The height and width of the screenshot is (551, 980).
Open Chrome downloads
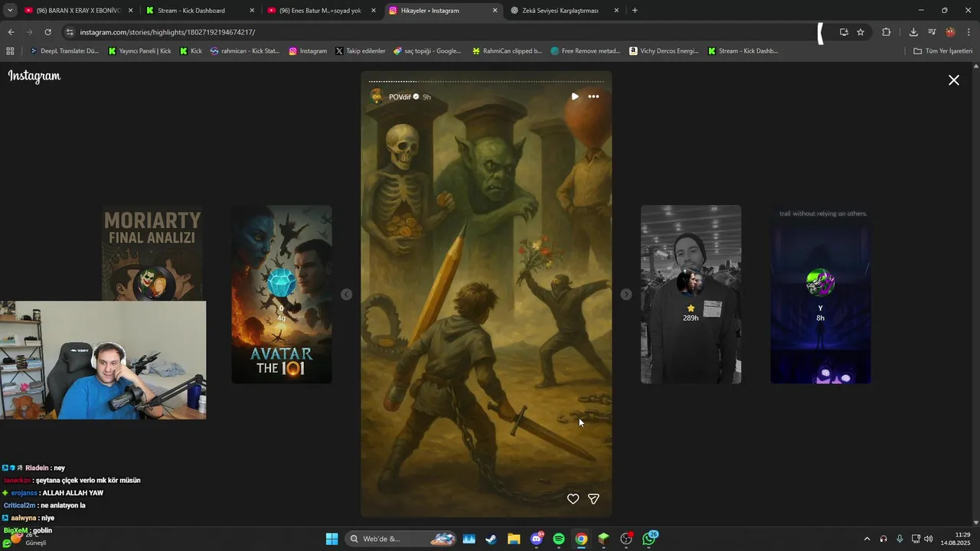(x=913, y=32)
